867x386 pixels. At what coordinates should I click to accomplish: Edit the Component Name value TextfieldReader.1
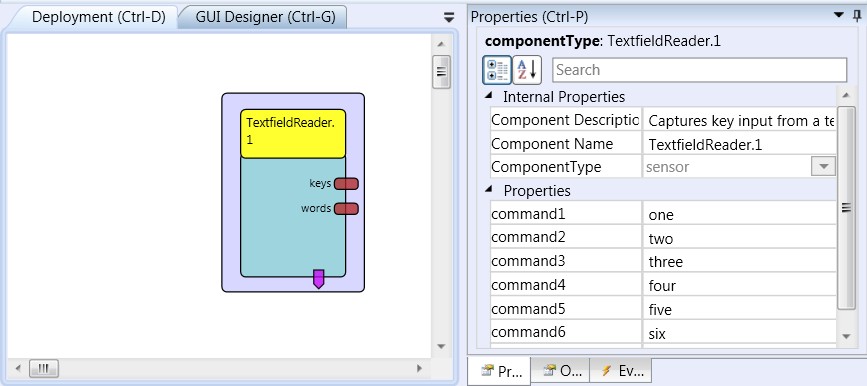[739, 144]
